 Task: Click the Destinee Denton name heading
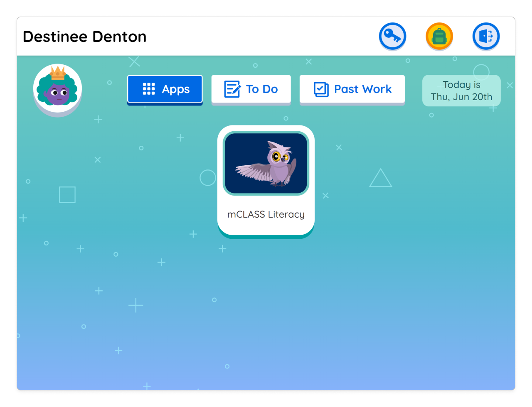point(85,37)
